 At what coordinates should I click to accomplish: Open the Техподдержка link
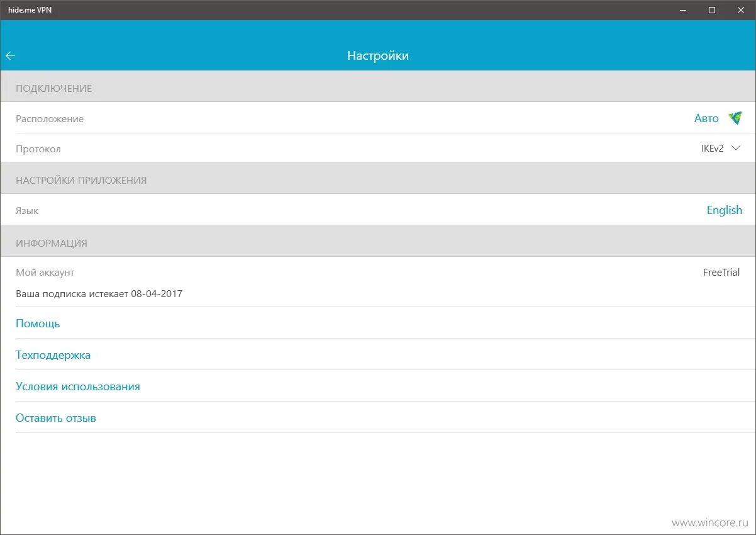53,355
